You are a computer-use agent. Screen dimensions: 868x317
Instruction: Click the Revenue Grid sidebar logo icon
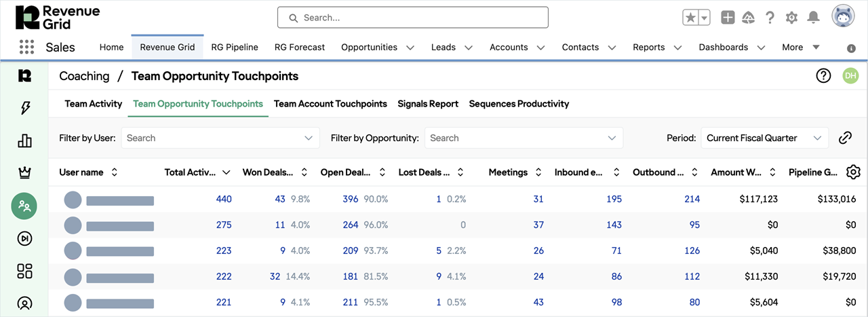pos(25,75)
